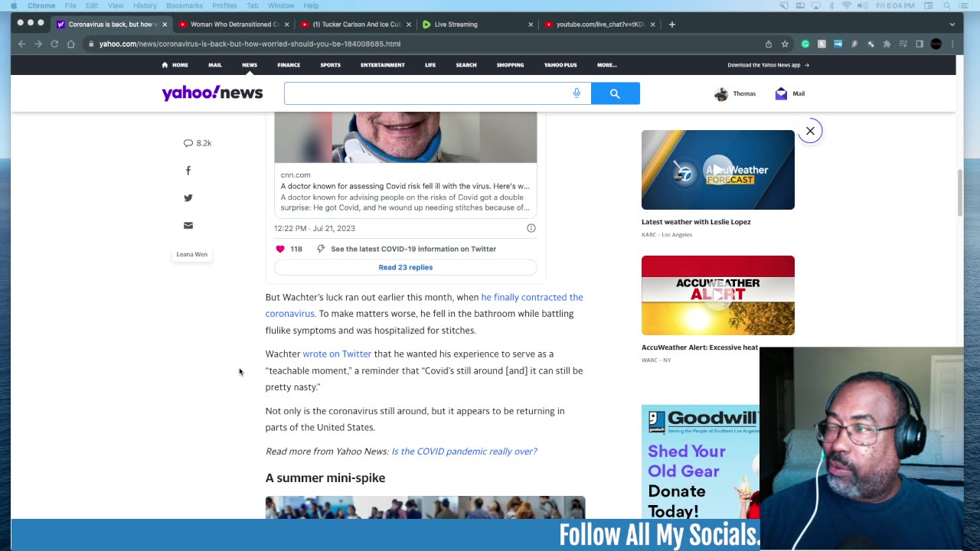This screenshot has height=551, width=980.
Task: Share this page via the share icon
Action: (769, 44)
